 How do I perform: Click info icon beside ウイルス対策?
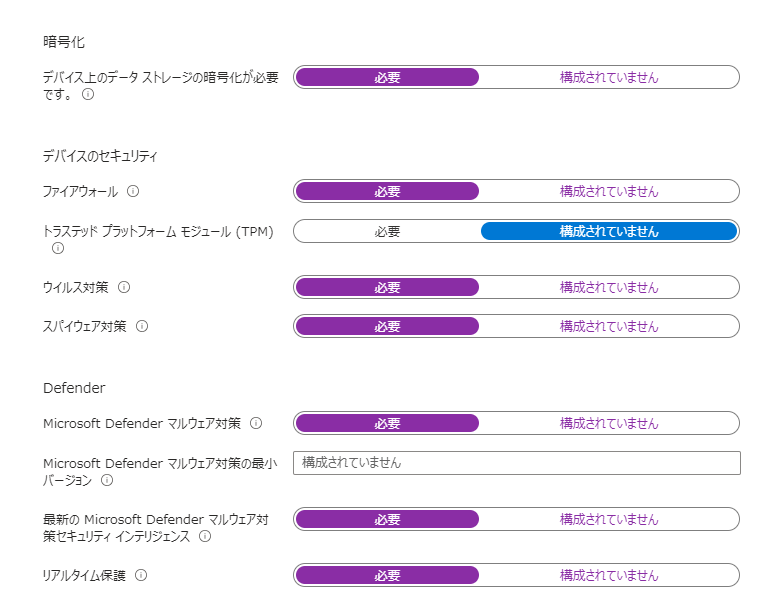click(124, 287)
